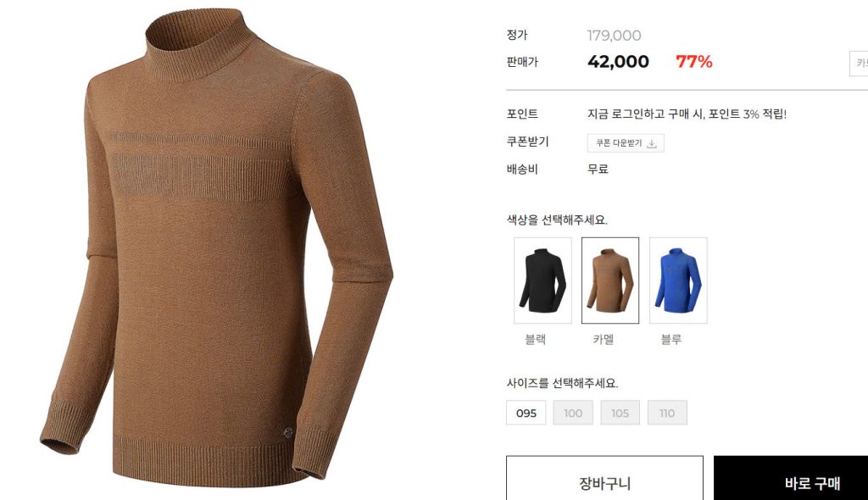Screen dimensions: 868x500
Task: Choose size 100
Action: click(573, 413)
